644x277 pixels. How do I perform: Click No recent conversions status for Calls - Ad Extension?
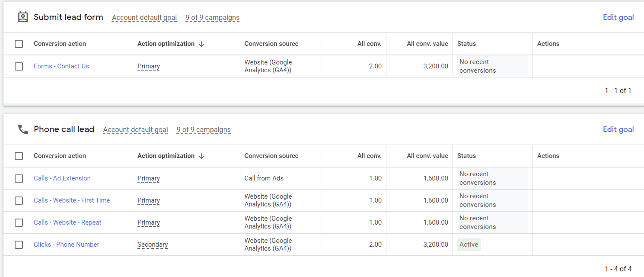478,178
